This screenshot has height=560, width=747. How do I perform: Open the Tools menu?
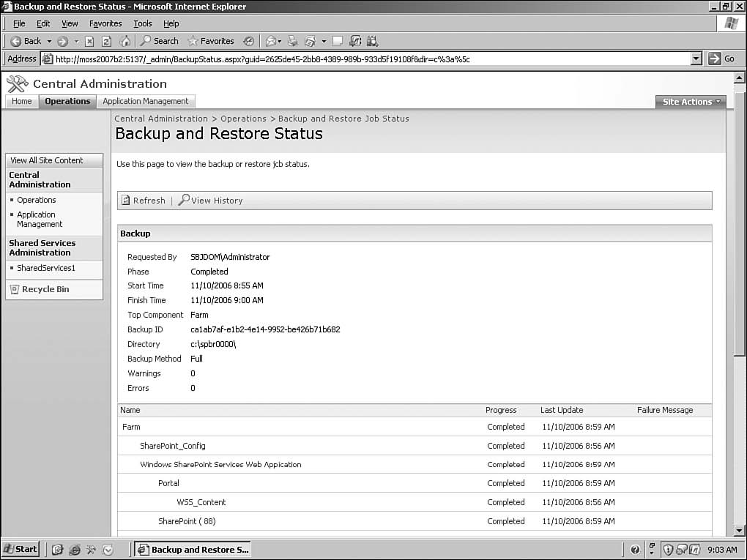(x=143, y=23)
